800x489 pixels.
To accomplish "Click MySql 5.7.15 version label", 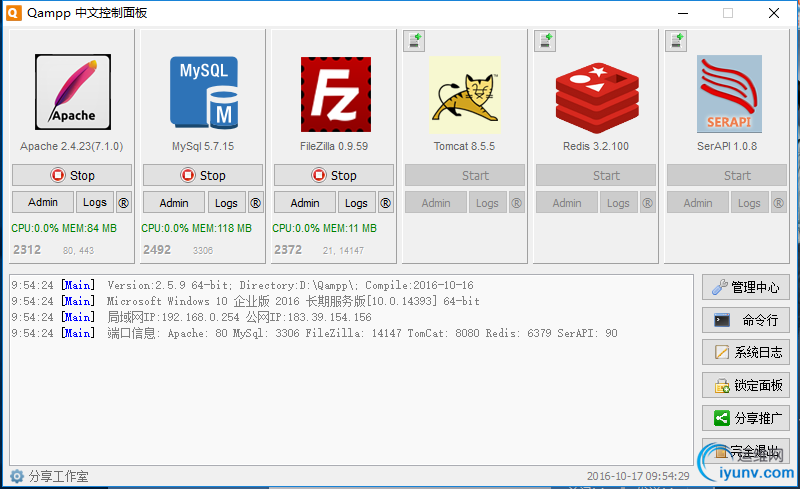I will coord(203,146).
